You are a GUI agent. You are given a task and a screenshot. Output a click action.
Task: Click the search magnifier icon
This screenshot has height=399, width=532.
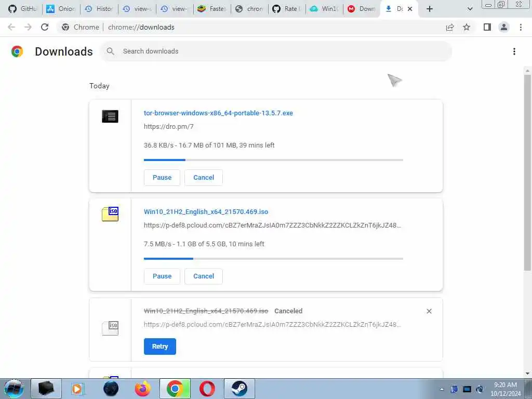(x=110, y=51)
